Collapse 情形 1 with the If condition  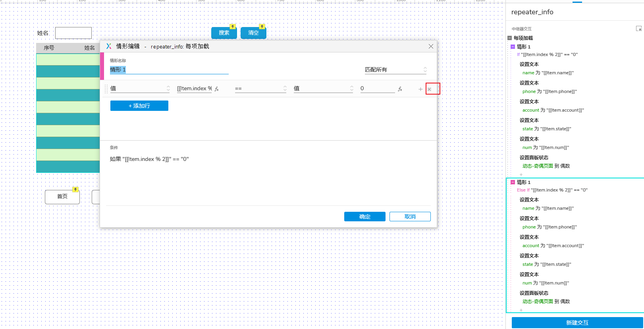[x=513, y=47]
